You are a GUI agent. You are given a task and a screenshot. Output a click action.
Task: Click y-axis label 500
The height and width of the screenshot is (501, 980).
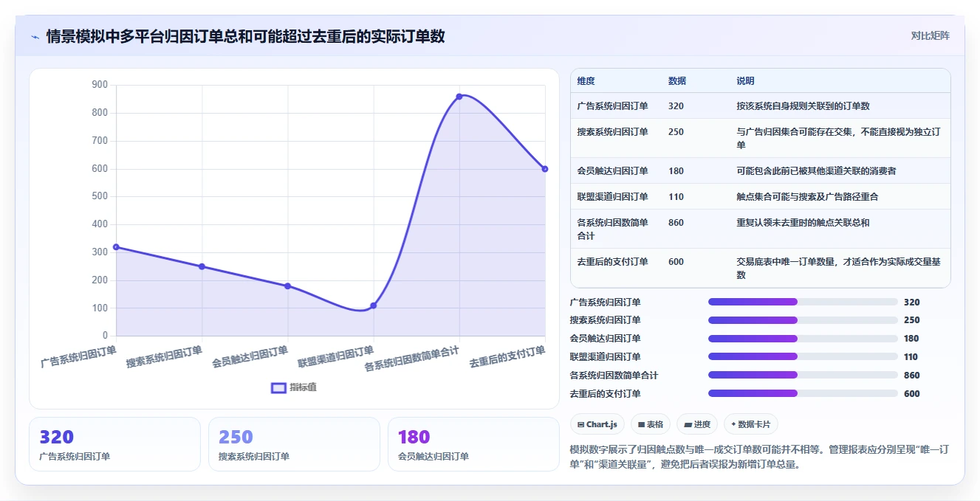(100, 196)
